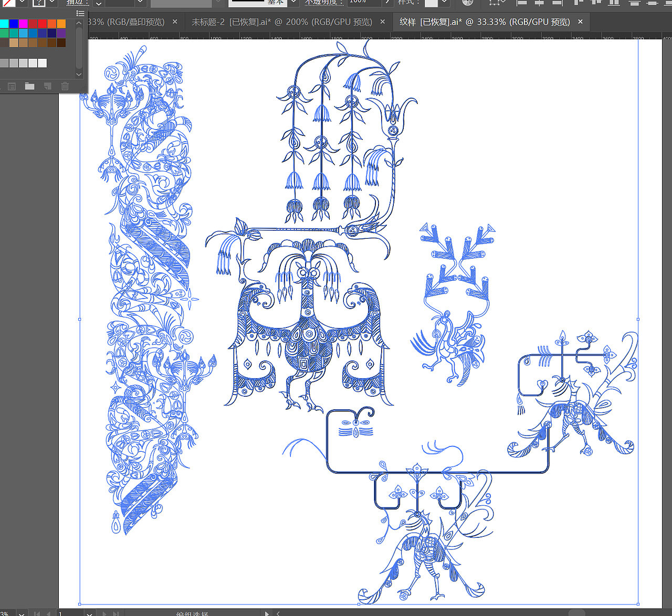Image resolution: width=672 pixels, height=616 pixels.
Task: Switch to 纹样 [已恢复].ai tab
Action: [x=485, y=22]
